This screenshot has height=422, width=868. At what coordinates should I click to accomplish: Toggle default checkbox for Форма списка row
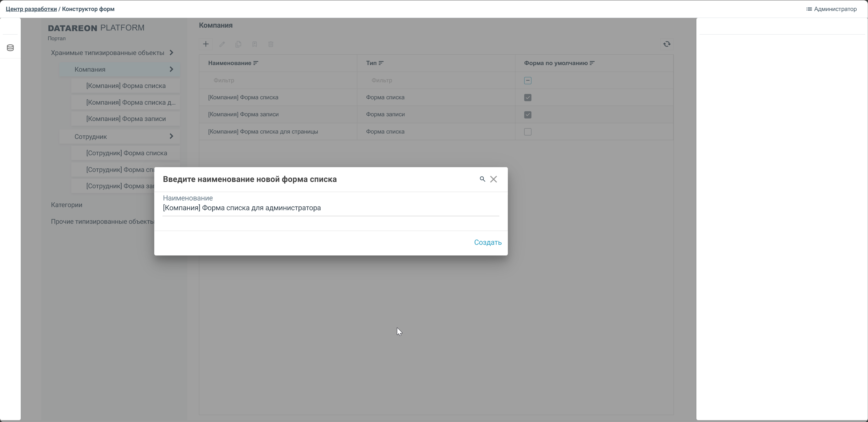pyautogui.click(x=528, y=98)
